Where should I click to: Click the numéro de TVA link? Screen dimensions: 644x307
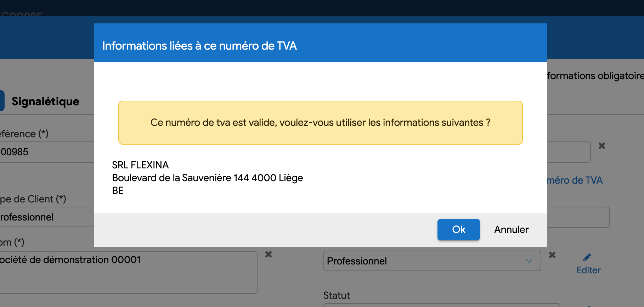pyautogui.click(x=575, y=180)
